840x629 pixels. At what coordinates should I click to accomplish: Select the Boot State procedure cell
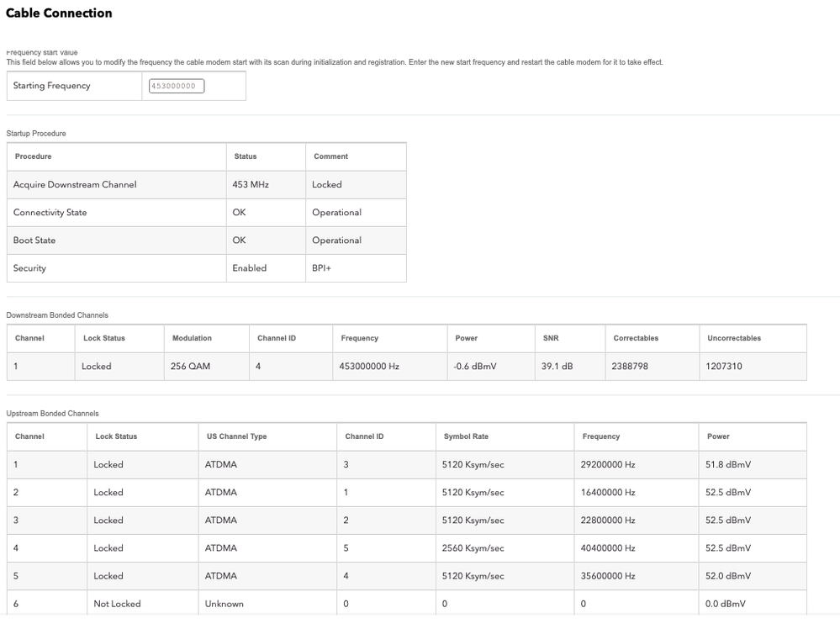coord(34,240)
